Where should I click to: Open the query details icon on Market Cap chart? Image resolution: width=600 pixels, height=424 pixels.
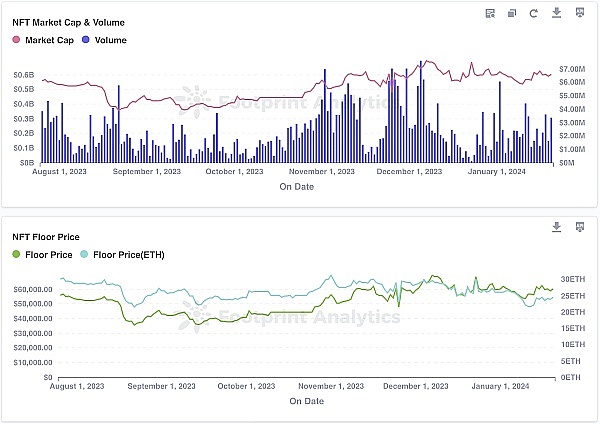tap(489, 14)
